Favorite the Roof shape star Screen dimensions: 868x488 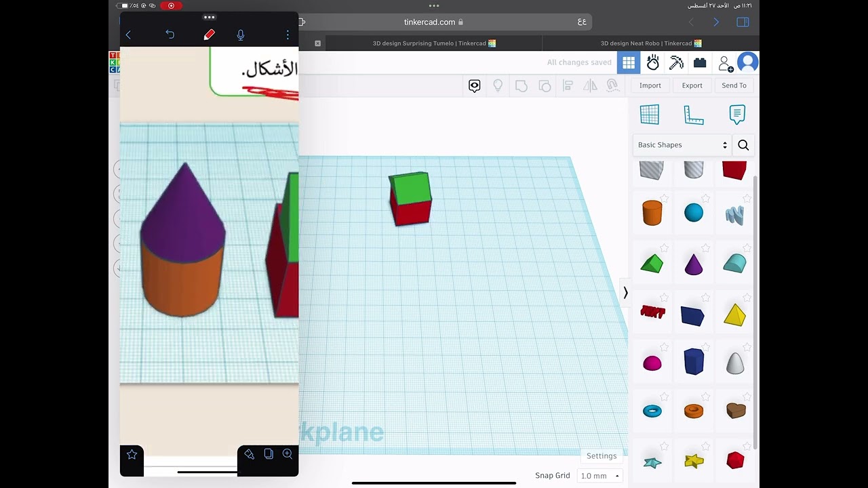664,248
